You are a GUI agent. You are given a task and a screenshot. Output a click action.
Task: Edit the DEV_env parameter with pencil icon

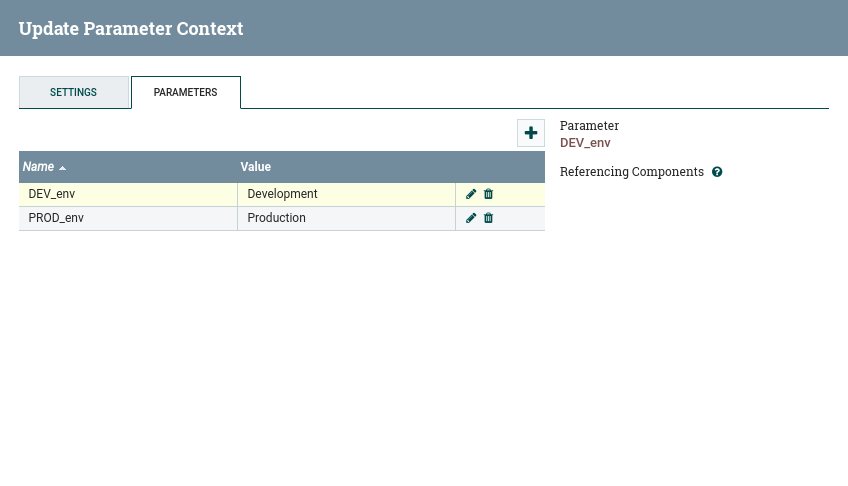(471, 194)
